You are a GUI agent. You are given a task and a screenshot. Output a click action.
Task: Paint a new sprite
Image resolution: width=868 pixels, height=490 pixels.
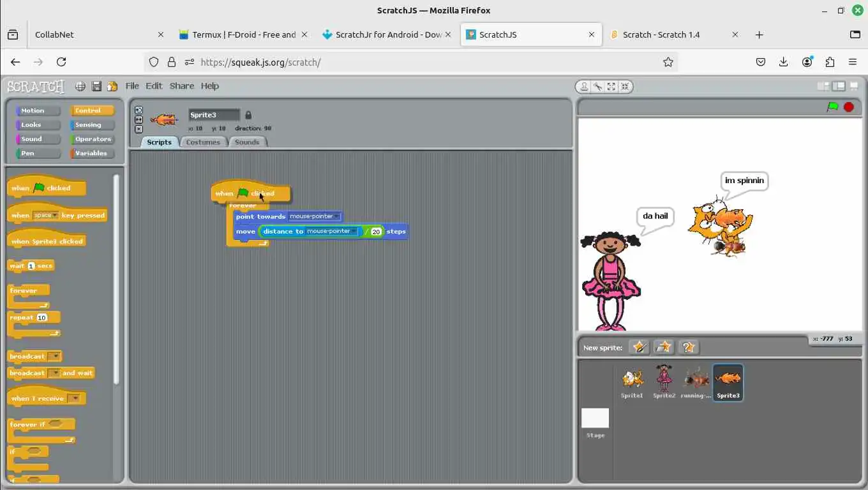click(639, 347)
